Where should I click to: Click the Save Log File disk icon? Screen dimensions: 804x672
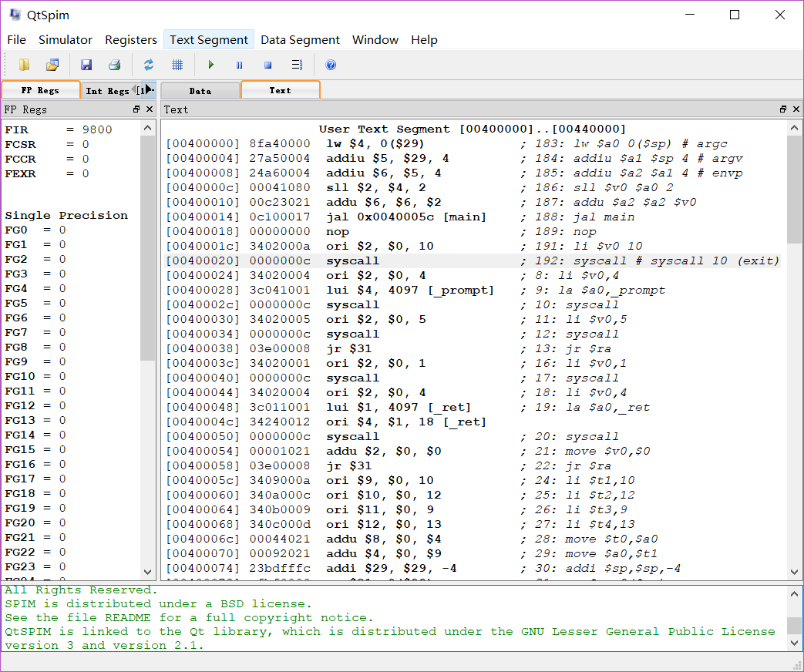[x=86, y=65]
